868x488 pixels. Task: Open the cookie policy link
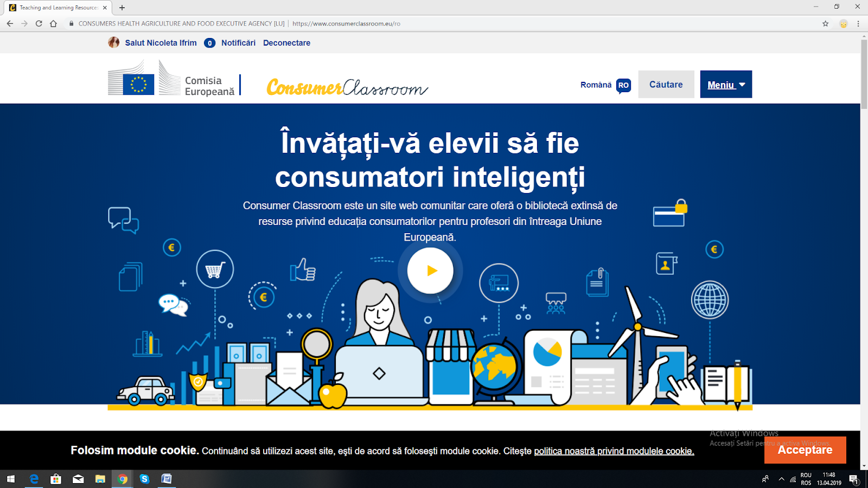click(x=614, y=451)
